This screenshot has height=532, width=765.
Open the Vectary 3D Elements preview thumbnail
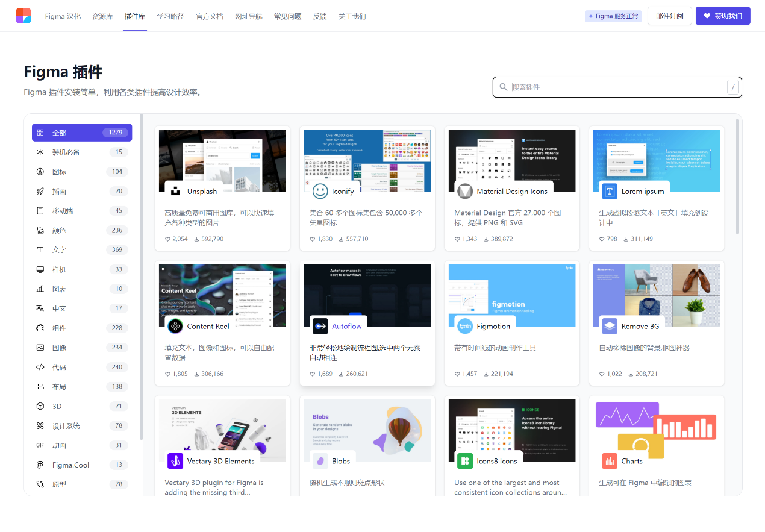[222, 431]
